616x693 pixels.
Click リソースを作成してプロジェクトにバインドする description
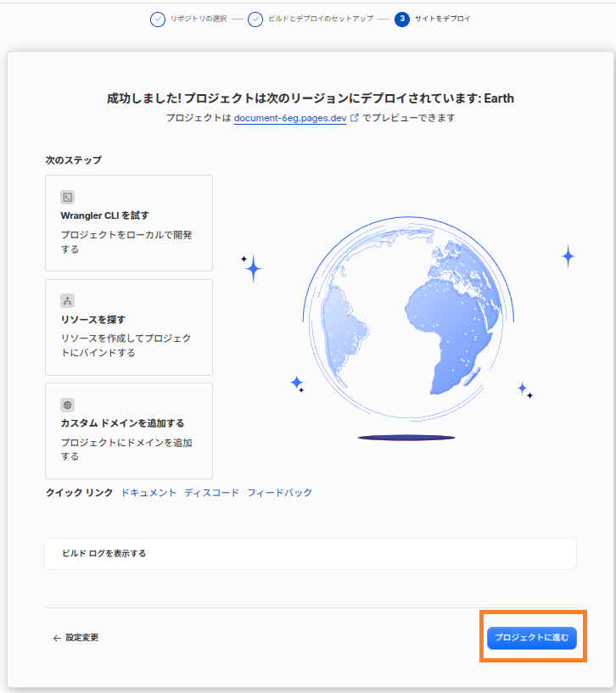[126, 345]
